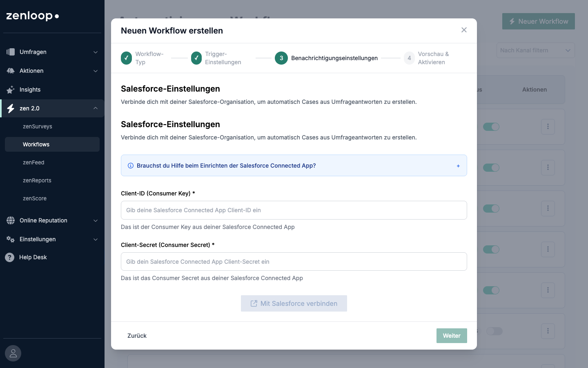Open the user profile avatar icon
This screenshot has width=588, height=368.
[x=13, y=353]
